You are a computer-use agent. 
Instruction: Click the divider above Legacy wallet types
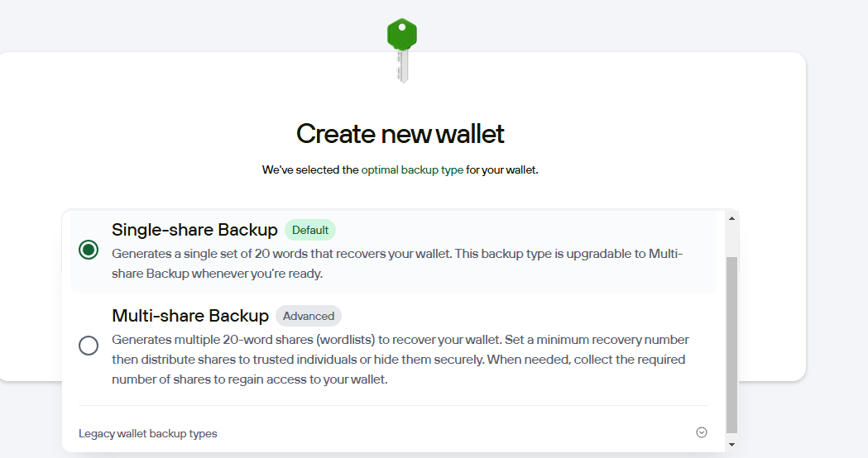394,405
